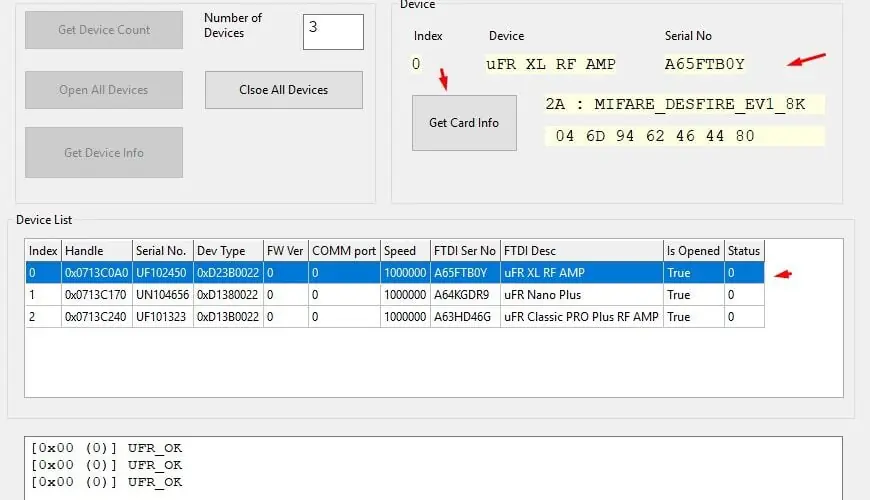Click the last UFR_OK log line
This screenshot has height=500, width=870.
click(107, 482)
